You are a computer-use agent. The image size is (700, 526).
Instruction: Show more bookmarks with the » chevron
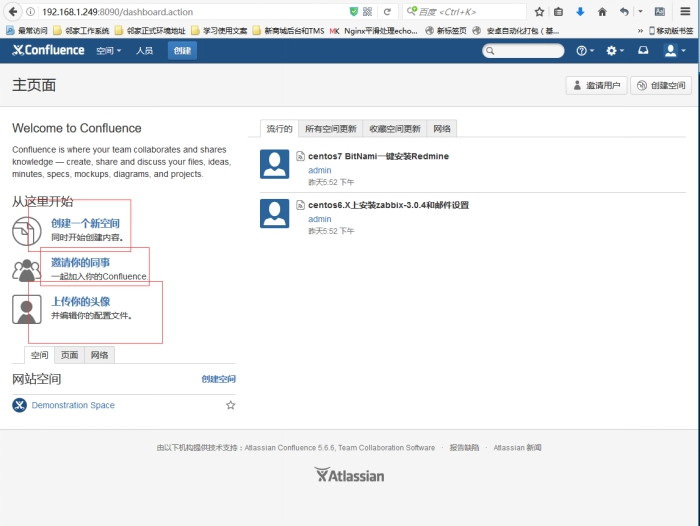click(x=640, y=30)
